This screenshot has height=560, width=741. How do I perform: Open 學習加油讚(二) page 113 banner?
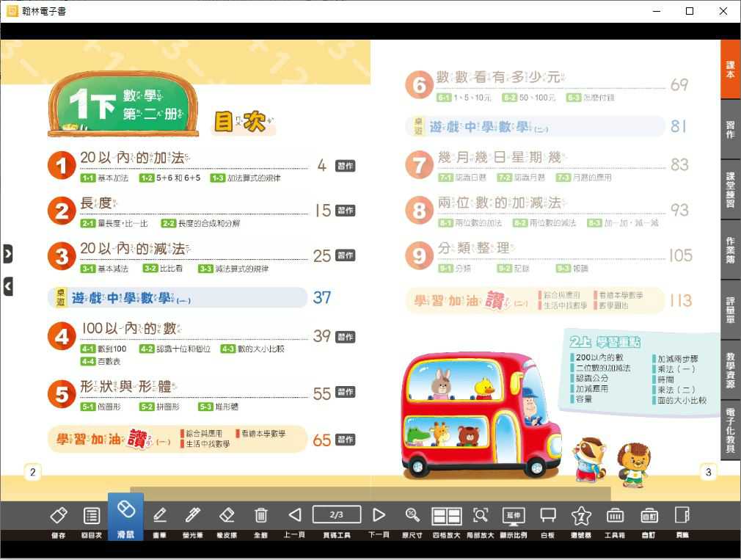[536, 300]
